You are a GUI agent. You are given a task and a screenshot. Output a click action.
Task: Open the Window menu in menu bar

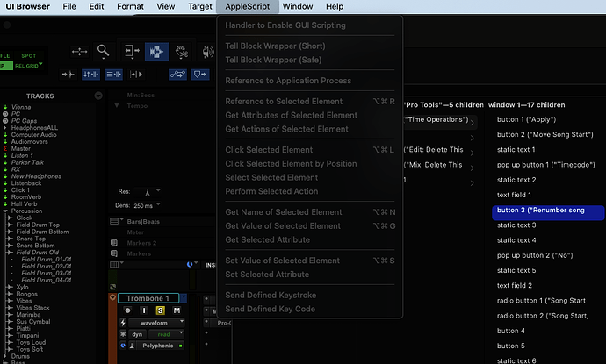[x=298, y=6]
